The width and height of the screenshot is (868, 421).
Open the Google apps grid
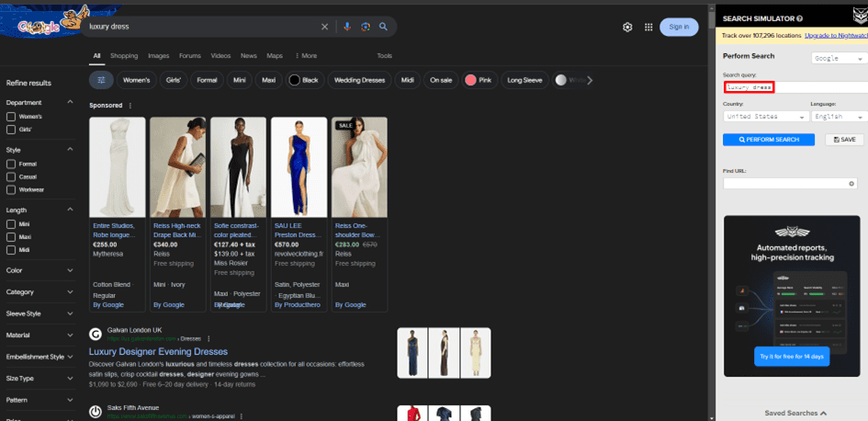pos(648,28)
